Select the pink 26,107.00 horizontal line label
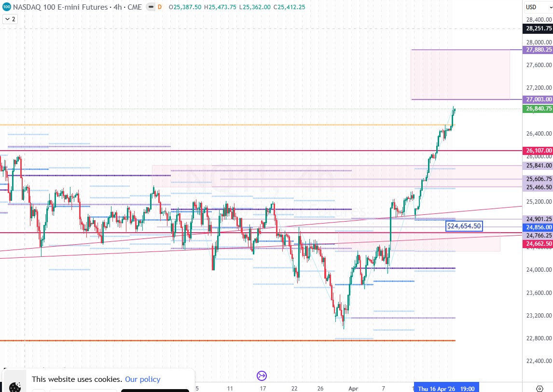The image size is (553, 392). [x=539, y=151]
